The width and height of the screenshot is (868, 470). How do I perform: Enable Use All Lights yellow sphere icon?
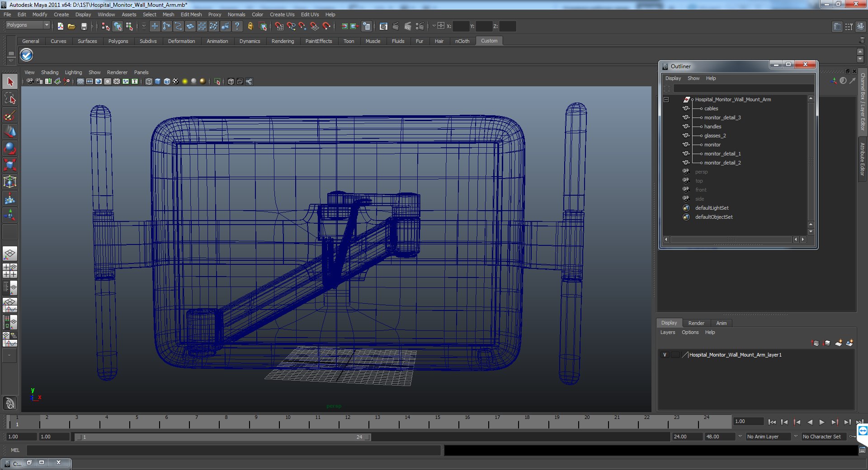point(184,81)
